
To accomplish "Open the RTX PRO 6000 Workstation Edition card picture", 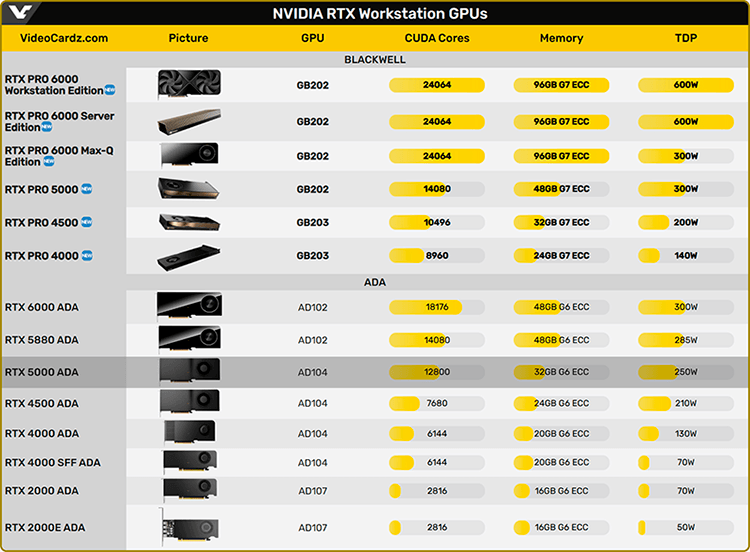I will [x=189, y=84].
